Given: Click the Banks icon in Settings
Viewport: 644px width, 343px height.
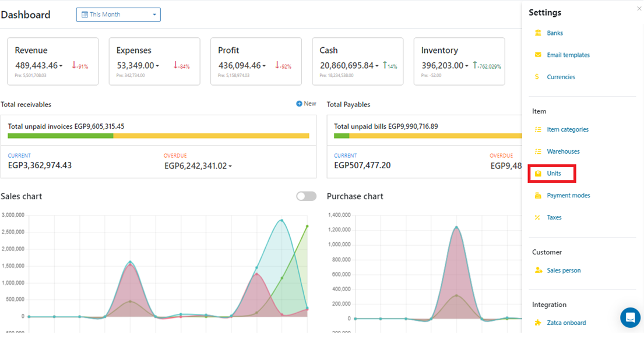Looking at the screenshot, I should tap(537, 33).
